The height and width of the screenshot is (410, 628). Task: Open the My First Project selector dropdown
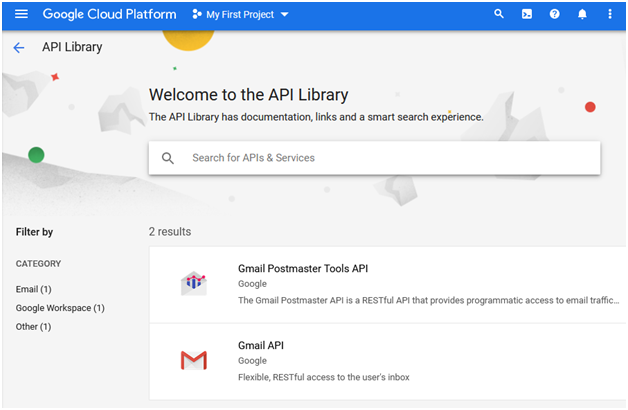[x=240, y=14]
